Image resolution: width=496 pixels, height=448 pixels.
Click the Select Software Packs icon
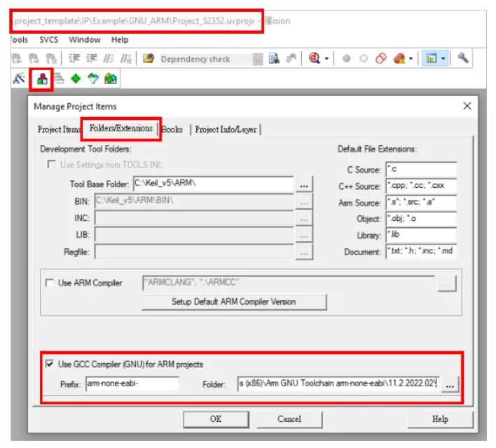(x=93, y=79)
